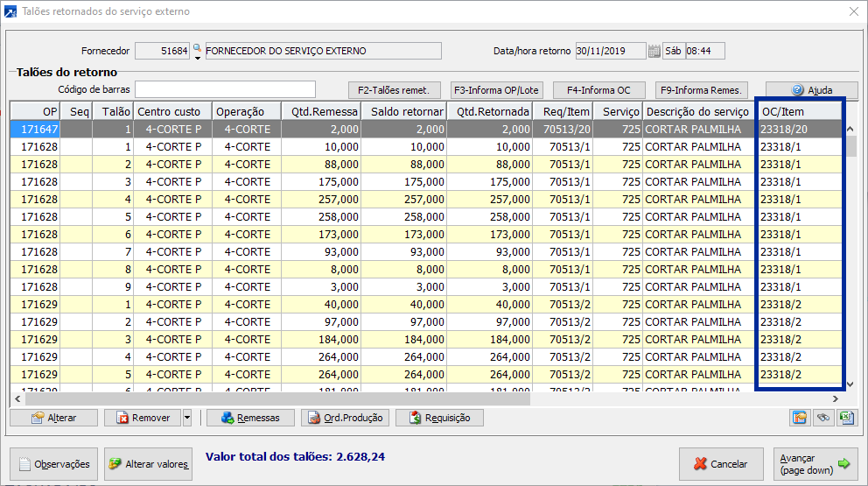Open Remessas shipments button
The image size is (868, 486).
(x=250, y=418)
